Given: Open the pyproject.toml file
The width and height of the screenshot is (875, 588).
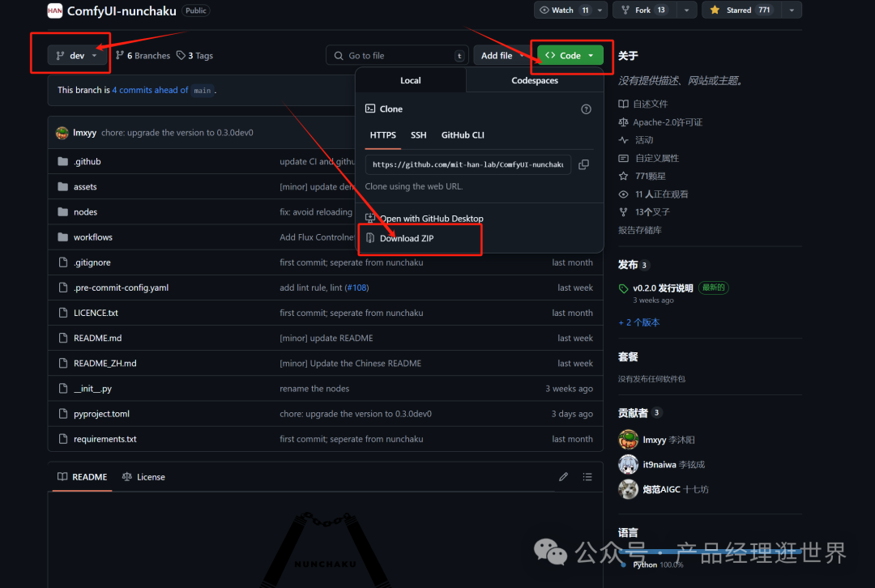Looking at the screenshot, I should pos(101,413).
